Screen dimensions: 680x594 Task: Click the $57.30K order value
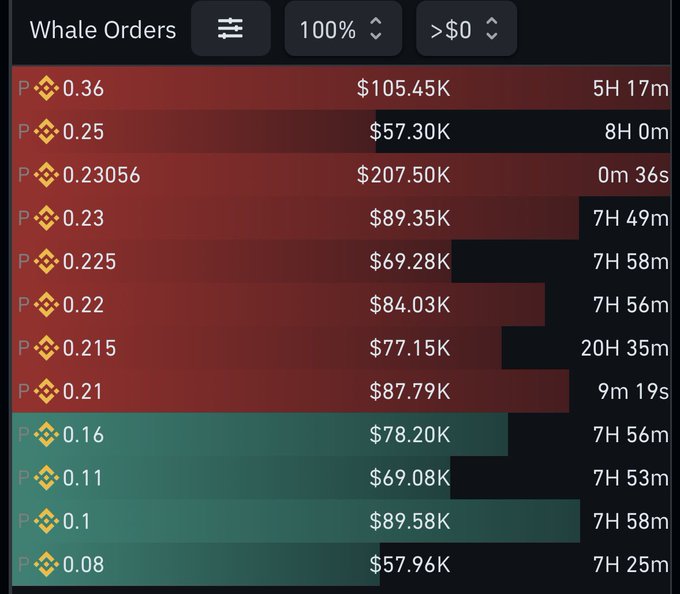[x=410, y=132]
